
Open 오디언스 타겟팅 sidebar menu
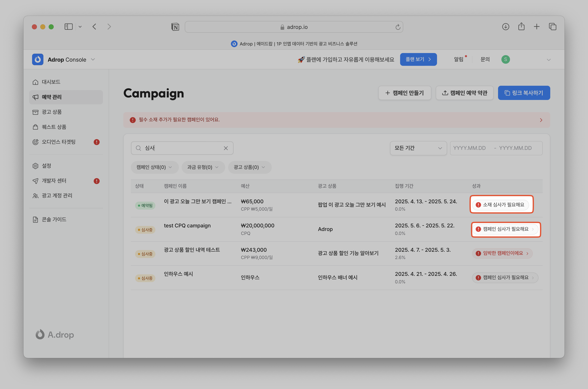(x=59, y=142)
